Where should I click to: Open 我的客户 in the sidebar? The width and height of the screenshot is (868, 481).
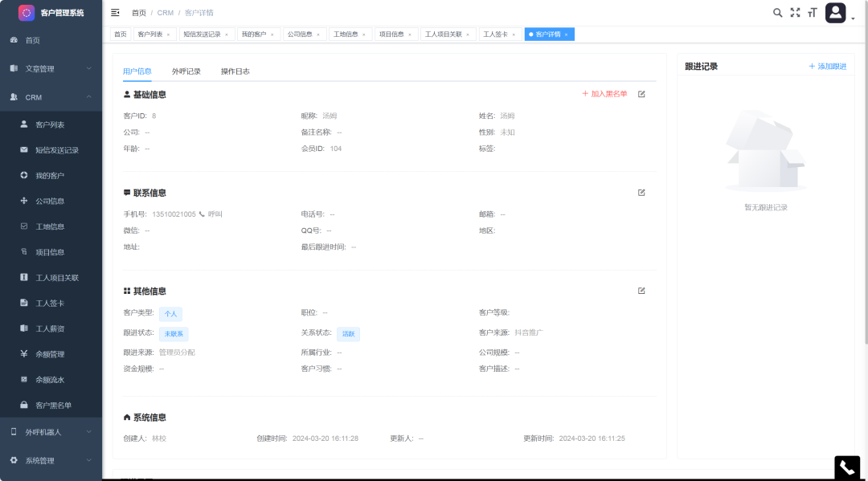click(x=51, y=175)
